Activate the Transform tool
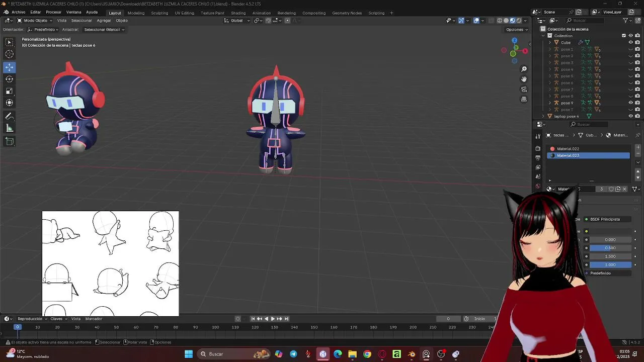 10,103
